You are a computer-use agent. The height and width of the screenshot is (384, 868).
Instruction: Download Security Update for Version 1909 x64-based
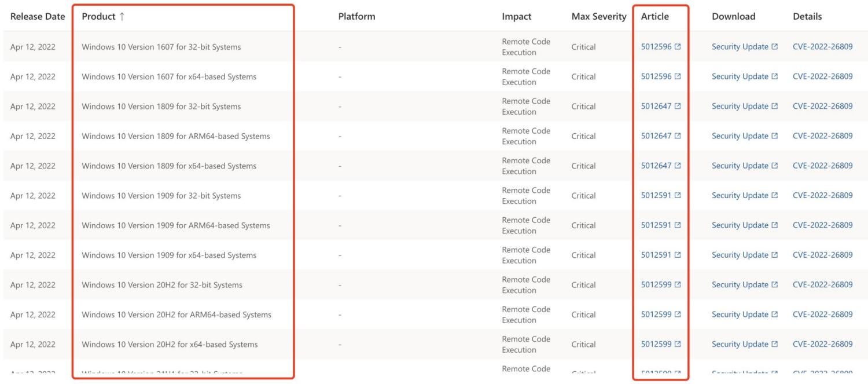[x=745, y=255]
